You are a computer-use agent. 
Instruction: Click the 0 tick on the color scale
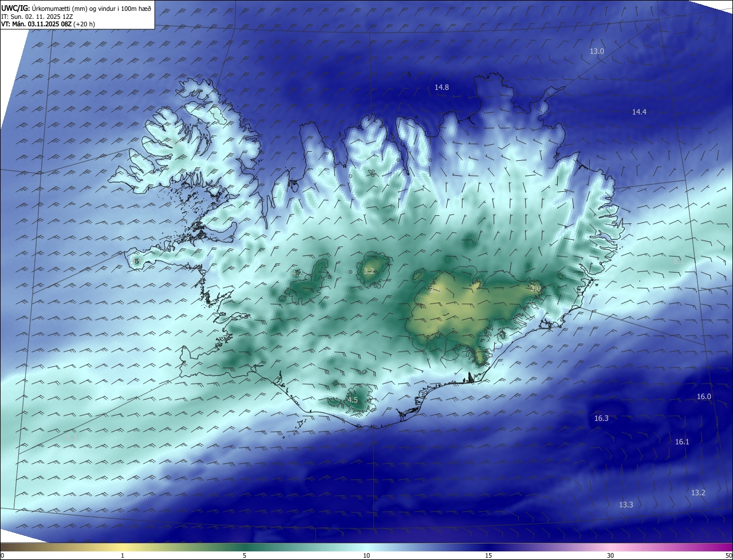pyautogui.click(x=2, y=555)
